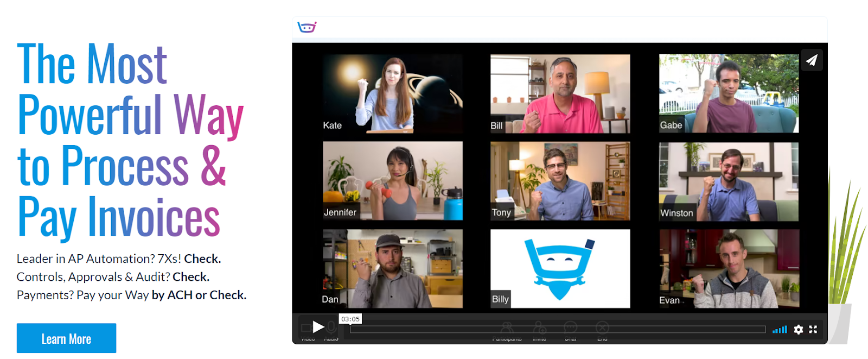This screenshot has height=359, width=868.
Task: Select Jennifer's video tile
Action: coord(392,181)
